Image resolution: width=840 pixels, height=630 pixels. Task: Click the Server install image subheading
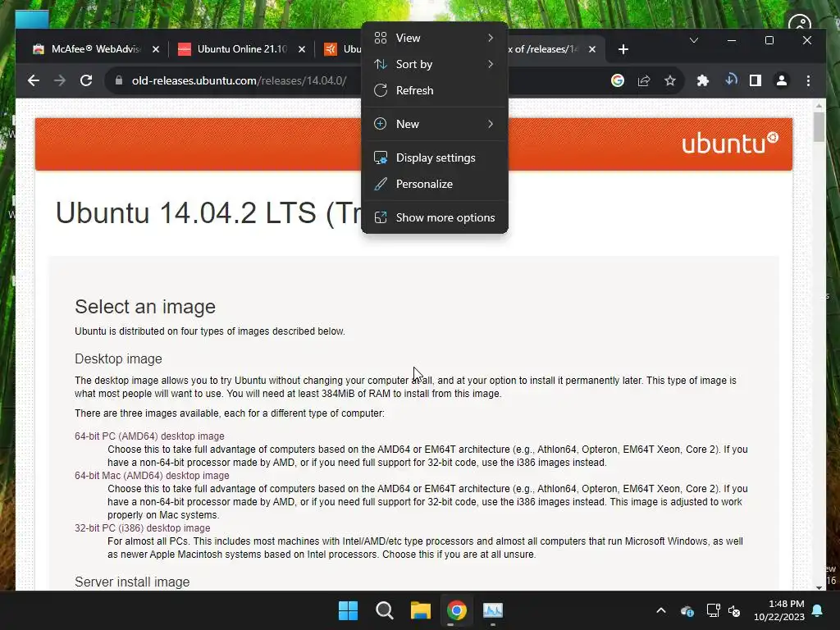click(132, 582)
